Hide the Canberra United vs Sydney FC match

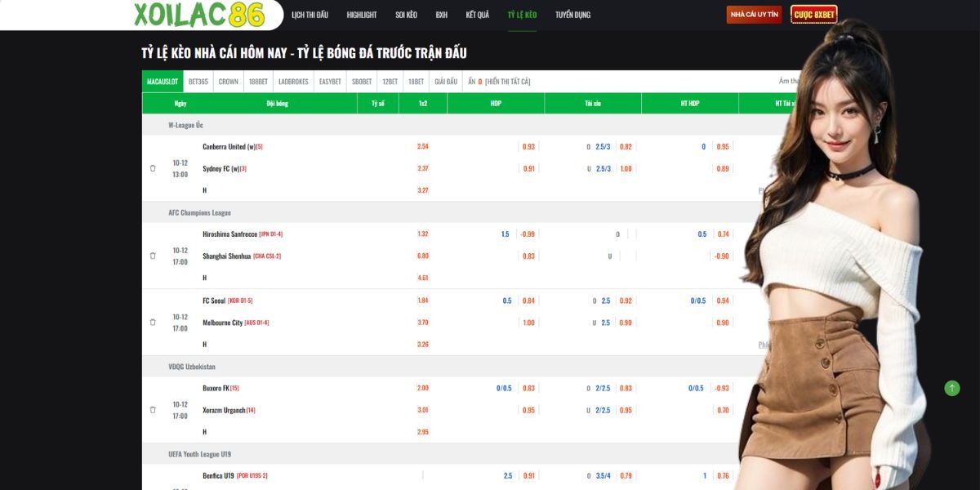point(153,168)
